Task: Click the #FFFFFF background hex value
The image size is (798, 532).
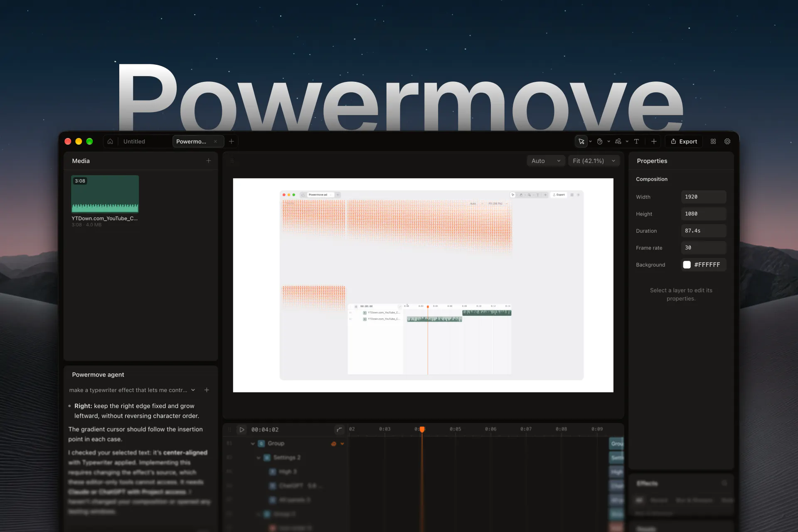Action: [x=707, y=265]
